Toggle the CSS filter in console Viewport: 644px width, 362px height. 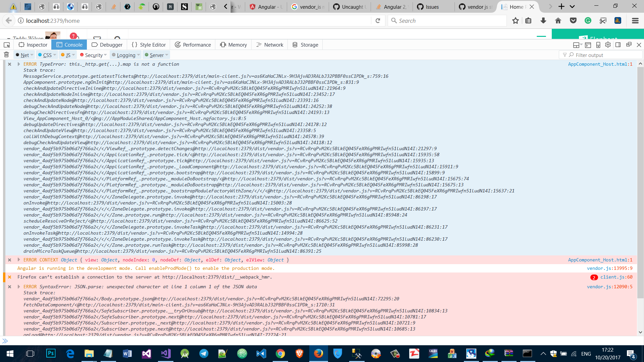[x=47, y=55]
